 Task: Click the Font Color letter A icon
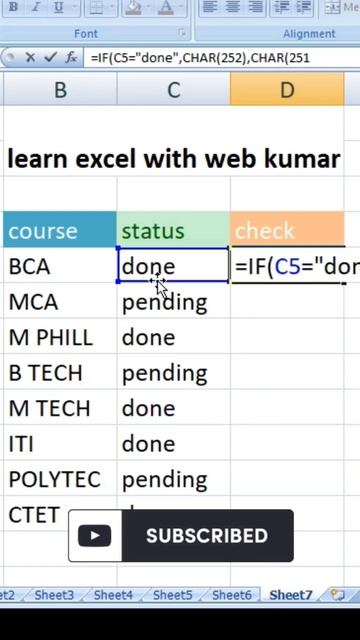(x=168, y=7)
